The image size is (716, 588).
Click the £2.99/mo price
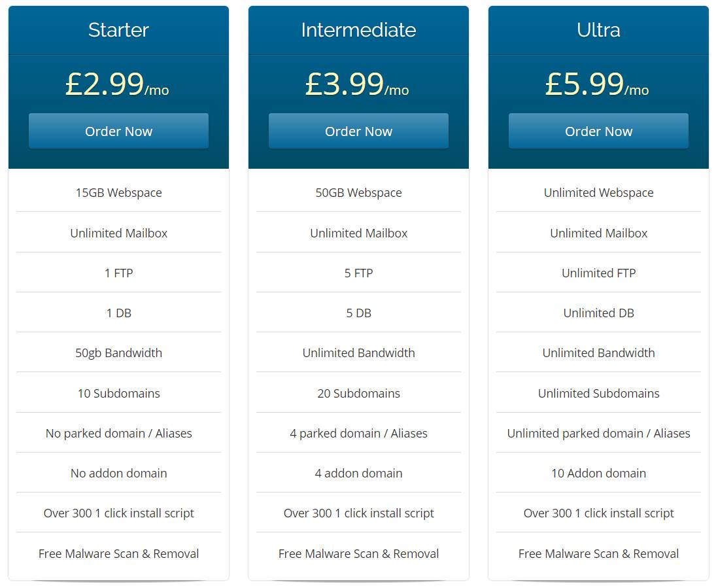coord(117,84)
